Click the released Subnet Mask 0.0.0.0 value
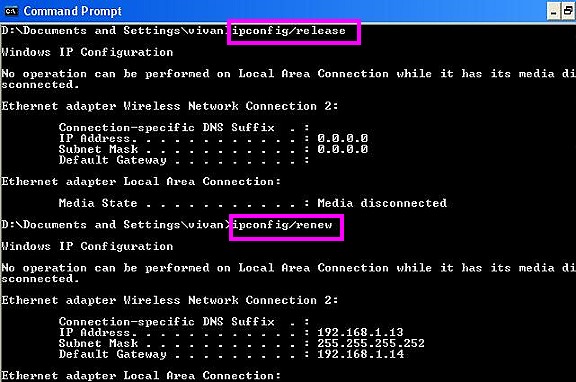Viewport: 576px width, 382px height. pyautogui.click(x=342, y=149)
